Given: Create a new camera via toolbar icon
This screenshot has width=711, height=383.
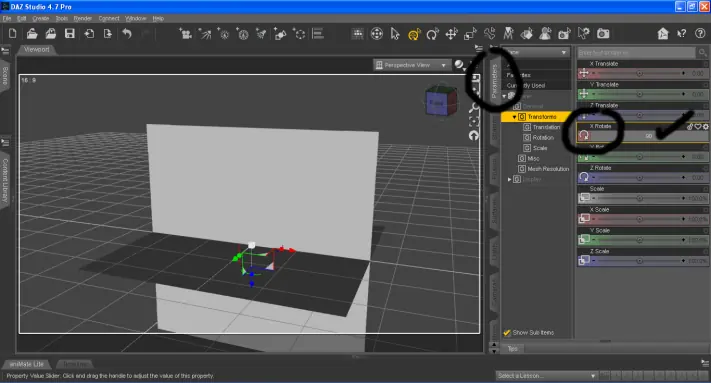Looking at the screenshot, I should [185, 34].
